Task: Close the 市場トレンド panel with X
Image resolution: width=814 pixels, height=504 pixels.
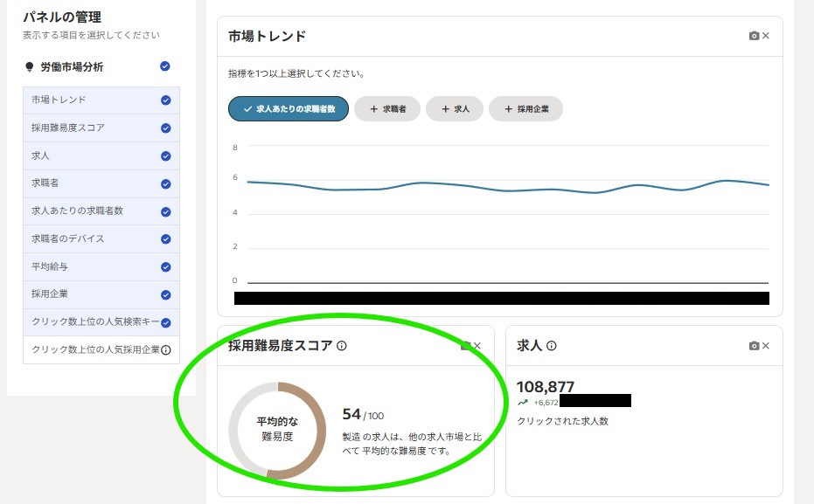Action: click(x=766, y=36)
